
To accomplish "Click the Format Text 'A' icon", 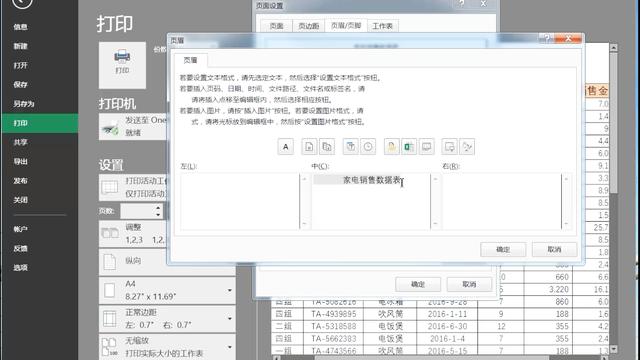I will click(285, 147).
